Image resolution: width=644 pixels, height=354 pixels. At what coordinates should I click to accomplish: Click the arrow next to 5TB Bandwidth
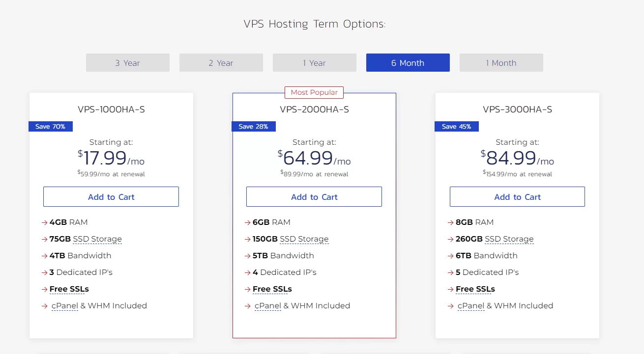[248, 255]
